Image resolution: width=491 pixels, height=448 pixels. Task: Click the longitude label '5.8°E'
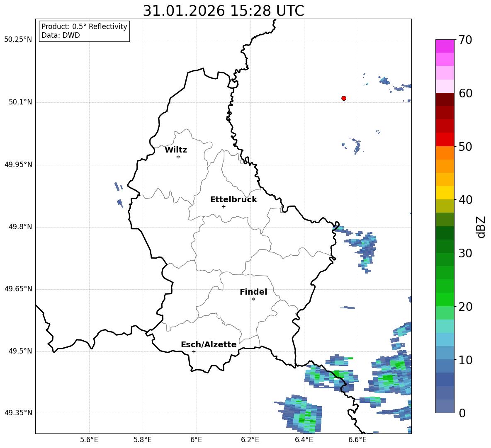click(x=143, y=440)
